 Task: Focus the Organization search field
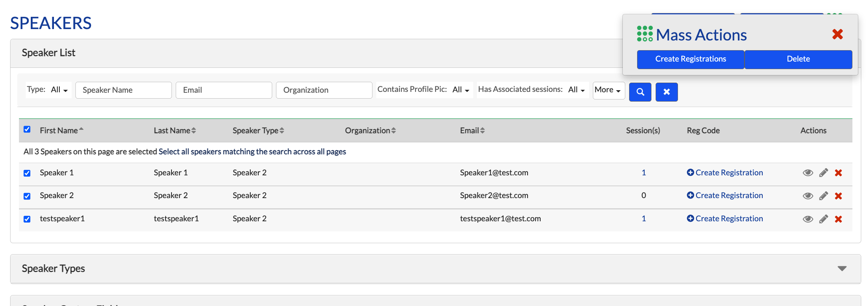click(x=324, y=90)
